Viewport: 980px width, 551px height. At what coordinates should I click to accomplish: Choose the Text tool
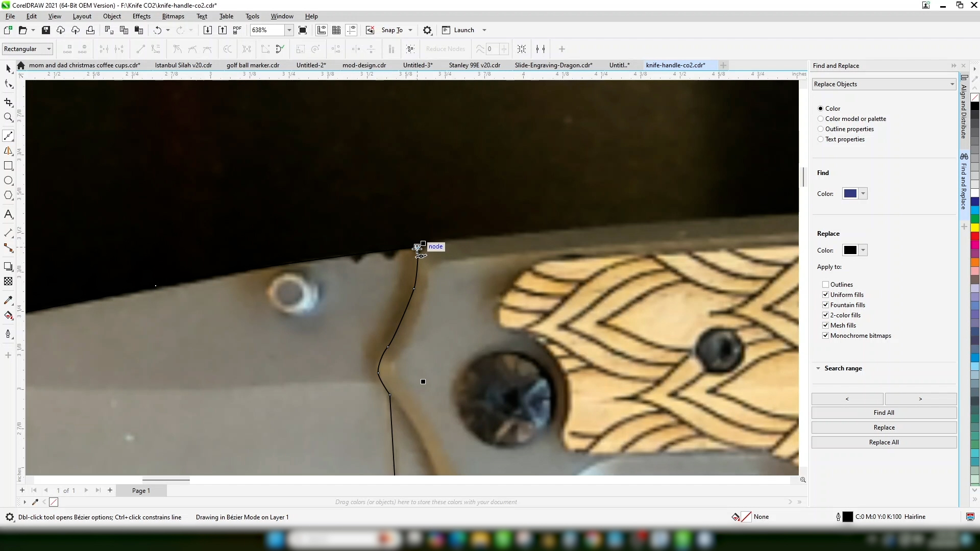tap(8, 215)
